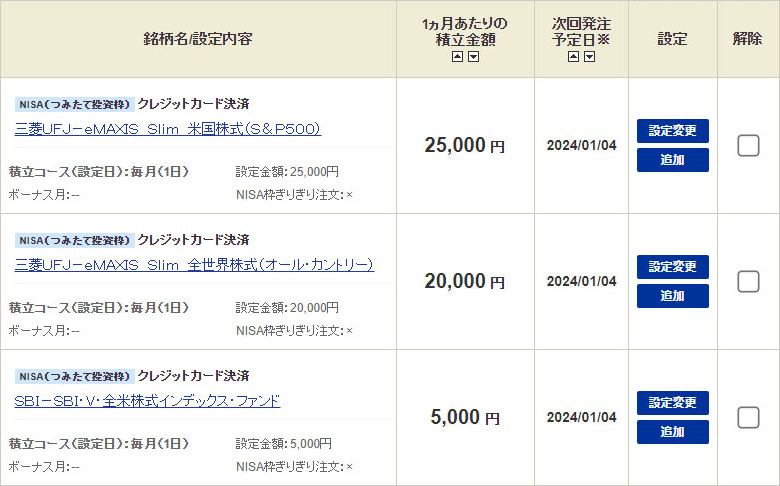Click the NISA(つみたて投資枠) badge above 米国株式(S&P500)

click(x=74, y=104)
